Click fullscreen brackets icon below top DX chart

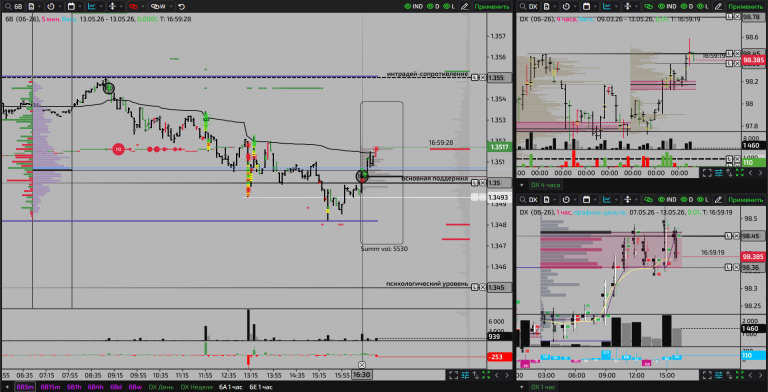point(707,172)
